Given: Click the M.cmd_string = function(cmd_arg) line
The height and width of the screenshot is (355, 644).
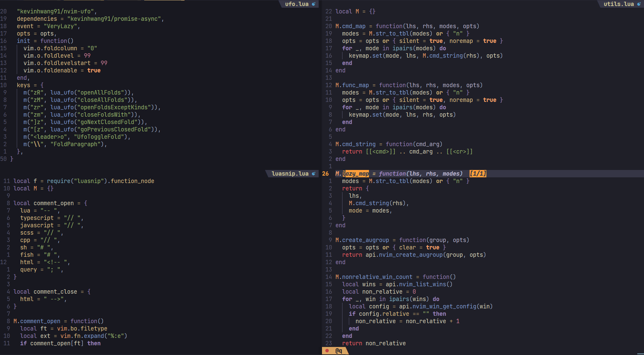Looking at the screenshot, I should 389,144.
